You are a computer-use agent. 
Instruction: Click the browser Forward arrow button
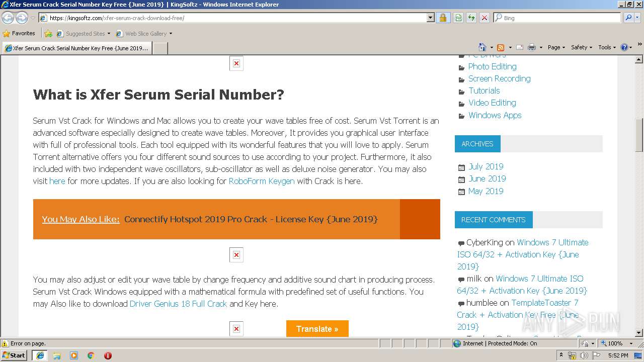tap(22, 18)
